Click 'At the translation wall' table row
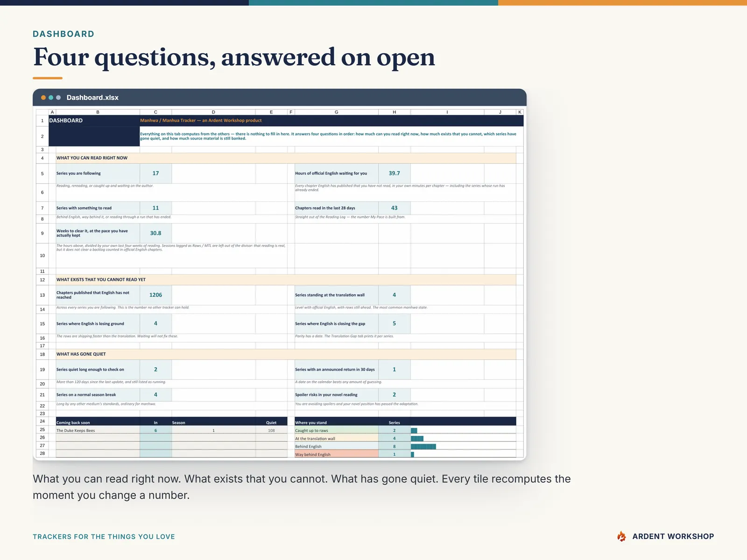The image size is (747, 560). (x=405, y=438)
